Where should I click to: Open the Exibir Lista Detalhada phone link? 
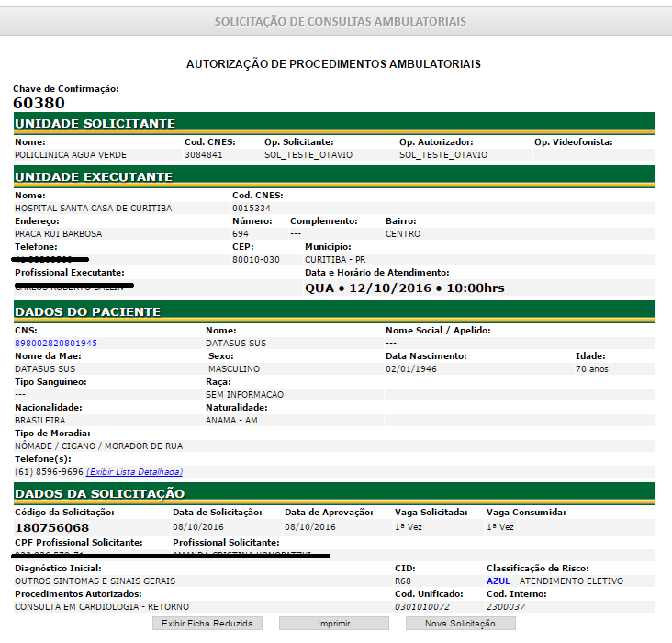point(135,471)
